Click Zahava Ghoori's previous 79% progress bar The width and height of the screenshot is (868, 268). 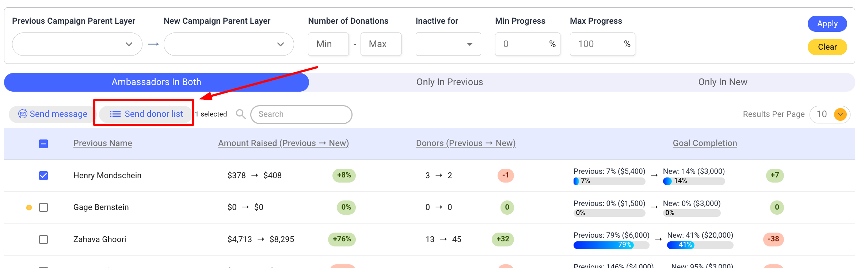pyautogui.click(x=611, y=245)
